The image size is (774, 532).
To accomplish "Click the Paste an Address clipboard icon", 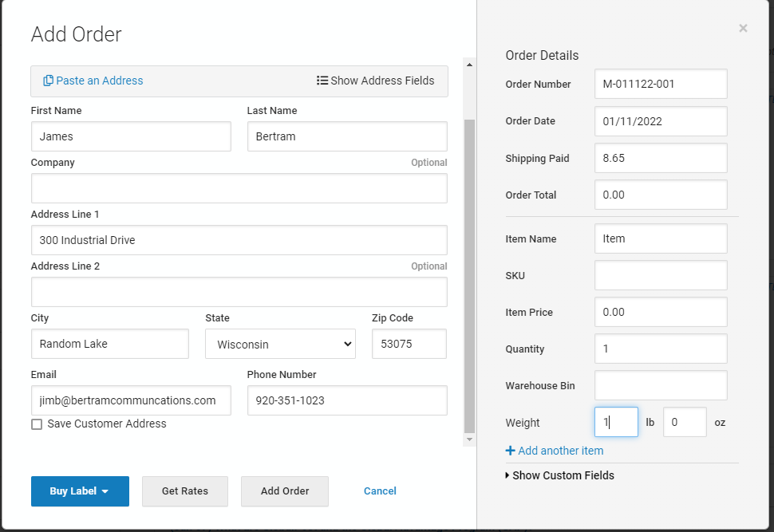I will [x=49, y=81].
